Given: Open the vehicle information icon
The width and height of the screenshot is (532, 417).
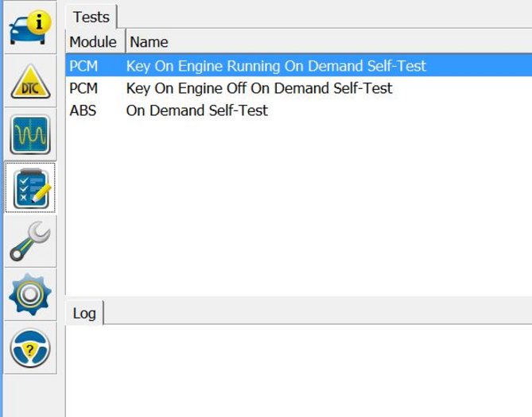Looking at the screenshot, I should (30, 28).
